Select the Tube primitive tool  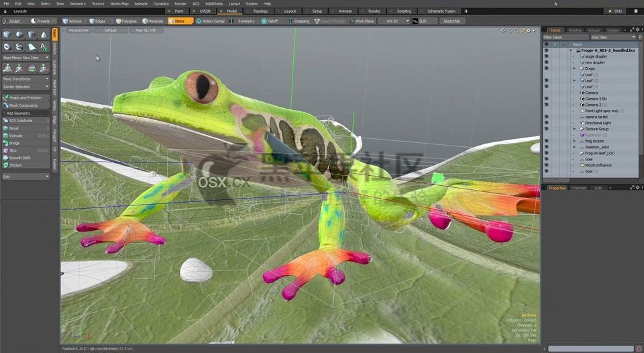click(x=19, y=47)
